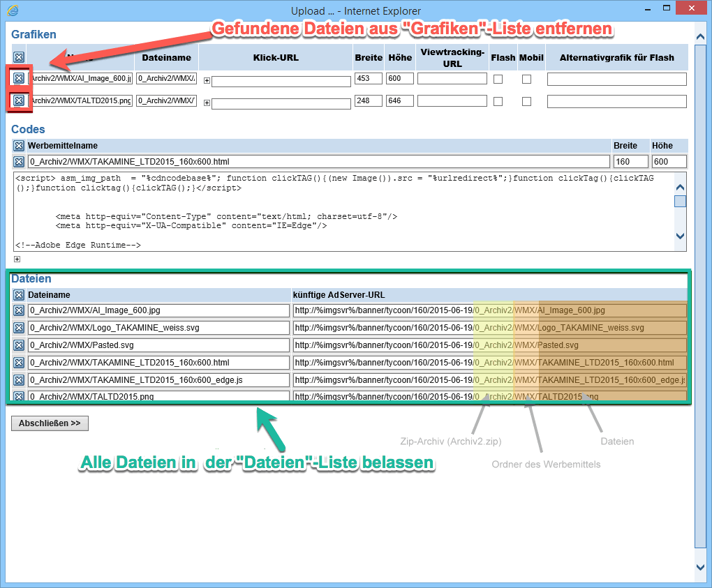Edit the Breite value 248
This screenshot has height=588, width=712.
tap(369, 100)
